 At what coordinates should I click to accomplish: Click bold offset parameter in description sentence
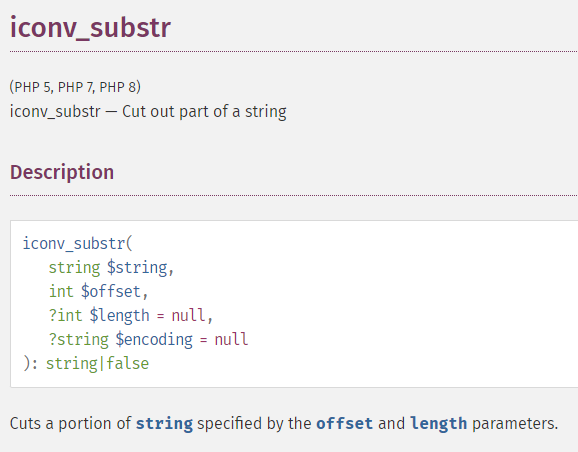tap(345, 424)
